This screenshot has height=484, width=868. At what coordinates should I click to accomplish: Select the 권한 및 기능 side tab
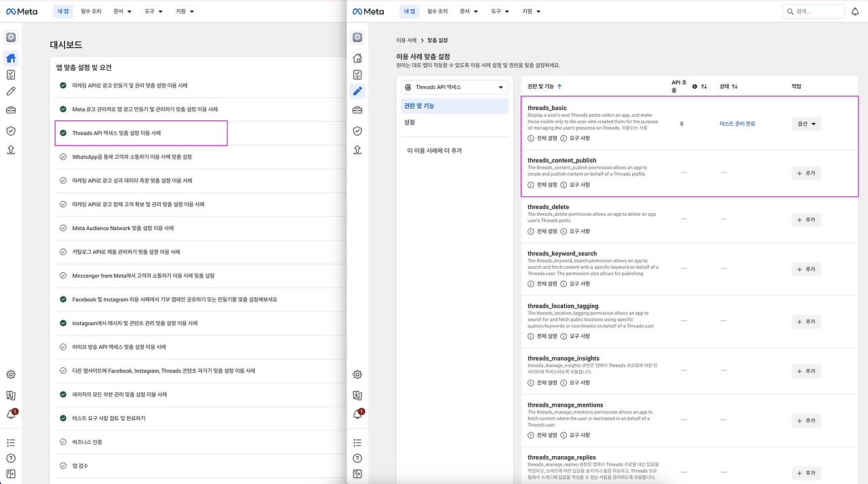click(454, 106)
